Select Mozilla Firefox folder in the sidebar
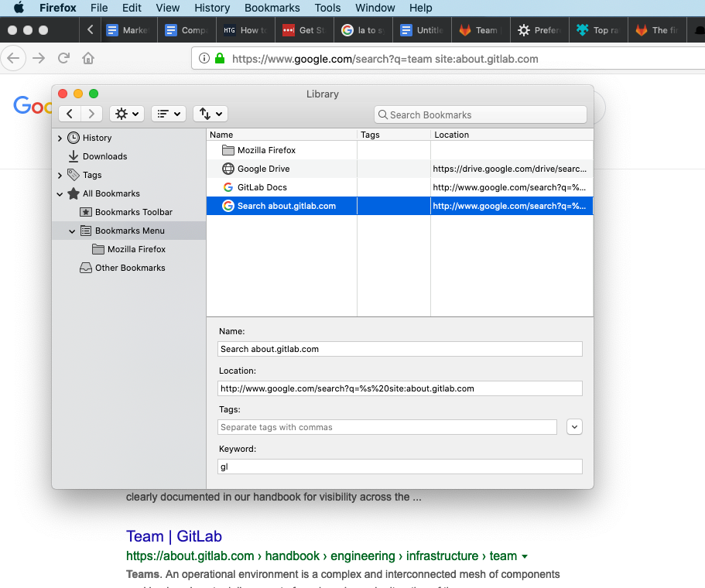 coord(136,249)
